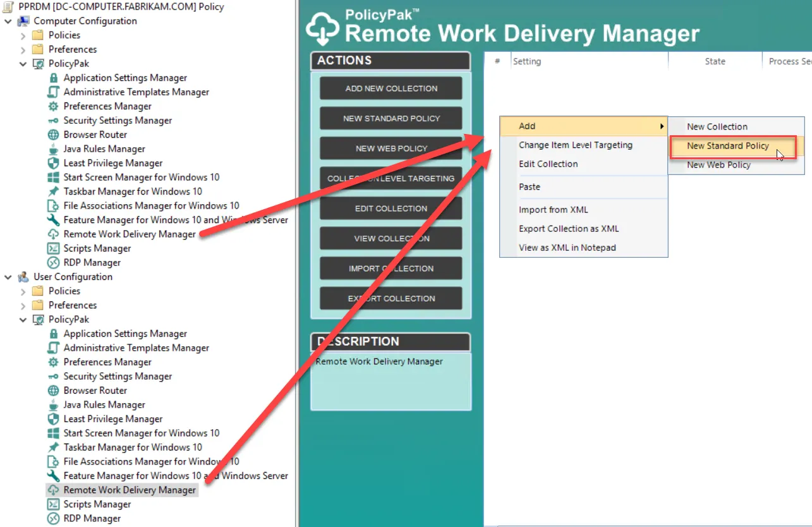This screenshot has height=527, width=812.
Task: Sort by the Setting column header
Action: point(589,61)
